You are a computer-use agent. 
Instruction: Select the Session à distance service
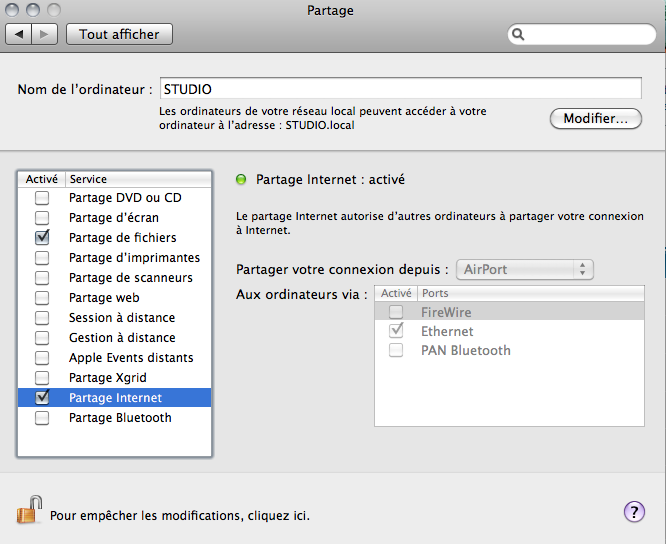tap(121, 318)
